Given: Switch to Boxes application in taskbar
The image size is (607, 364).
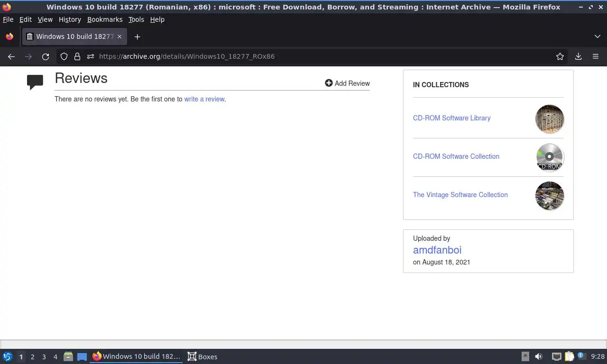Looking at the screenshot, I should (202, 356).
